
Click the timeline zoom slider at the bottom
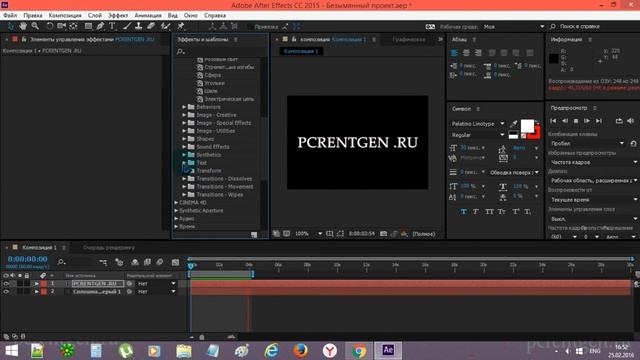pyautogui.click(x=202, y=337)
